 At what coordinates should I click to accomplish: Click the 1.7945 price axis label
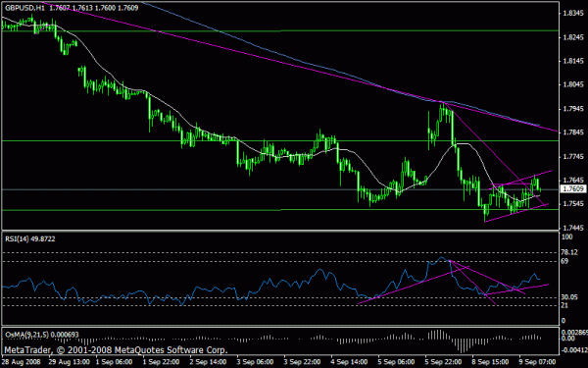pyautogui.click(x=573, y=109)
